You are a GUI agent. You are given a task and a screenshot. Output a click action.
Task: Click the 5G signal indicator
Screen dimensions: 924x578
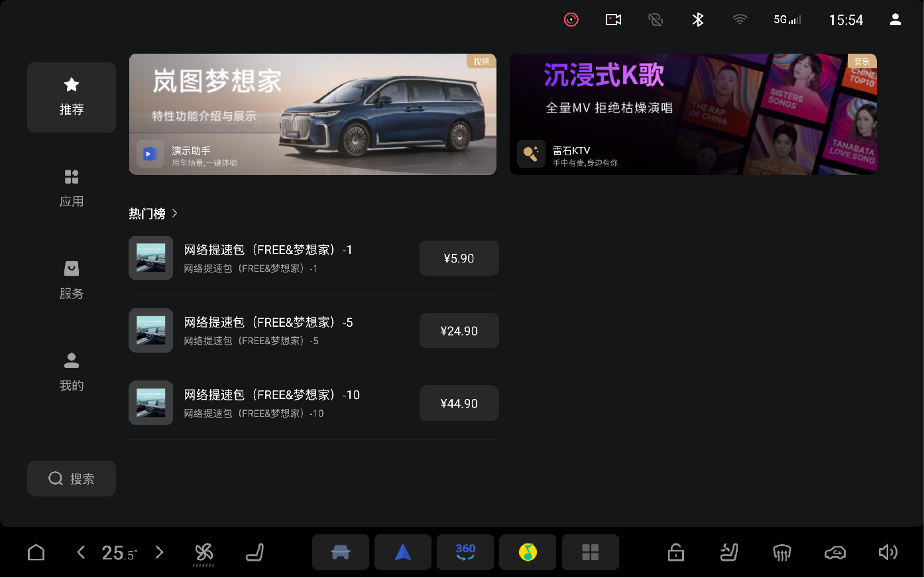(x=787, y=20)
